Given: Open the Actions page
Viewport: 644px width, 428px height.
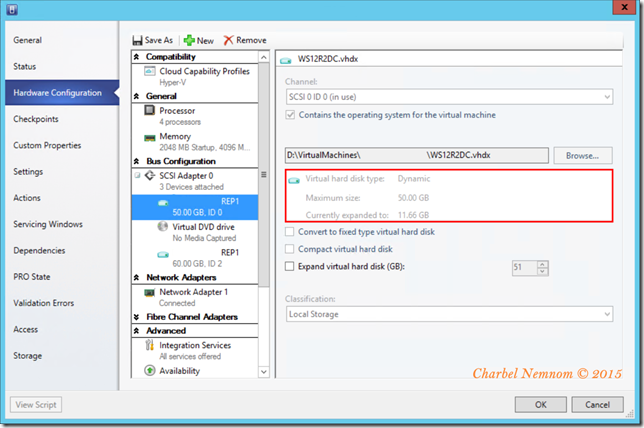Looking at the screenshot, I should [62, 198].
